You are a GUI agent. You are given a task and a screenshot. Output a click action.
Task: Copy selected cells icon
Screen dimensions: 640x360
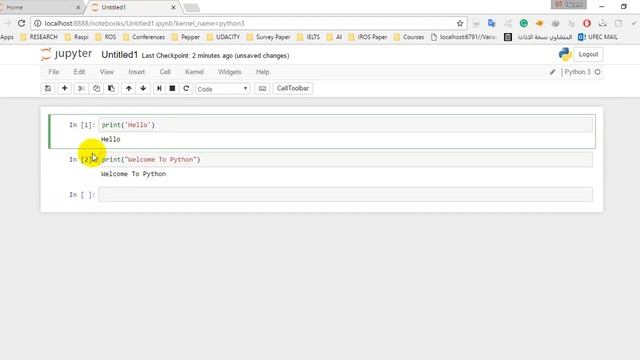96,89
